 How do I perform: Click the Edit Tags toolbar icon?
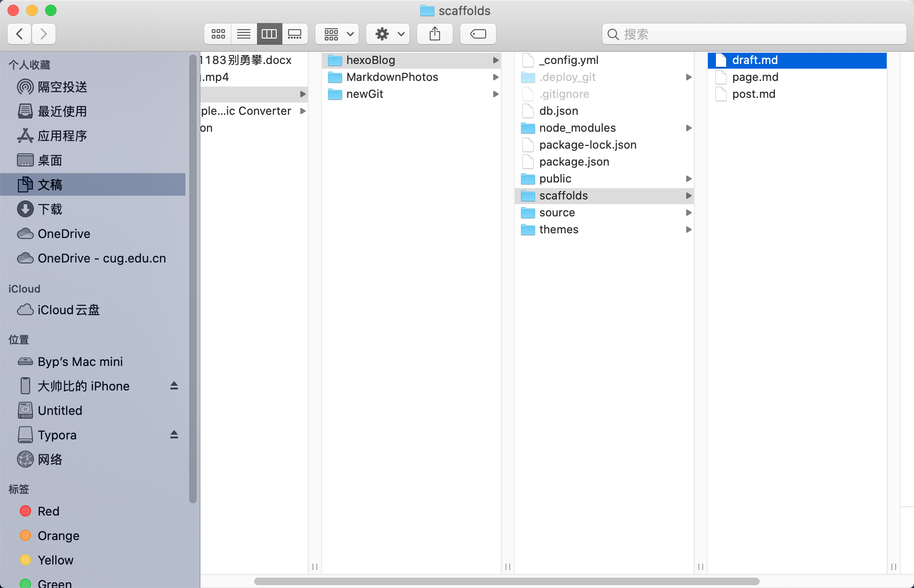point(478,34)
